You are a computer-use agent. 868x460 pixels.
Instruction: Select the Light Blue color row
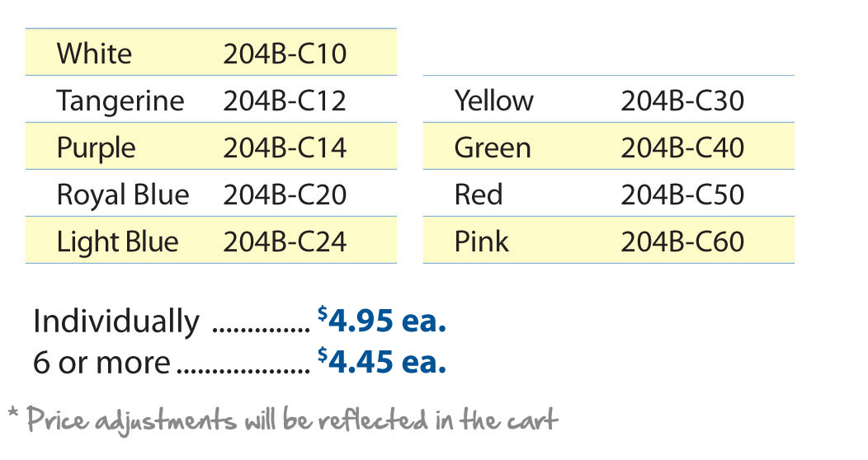[211, 240]
